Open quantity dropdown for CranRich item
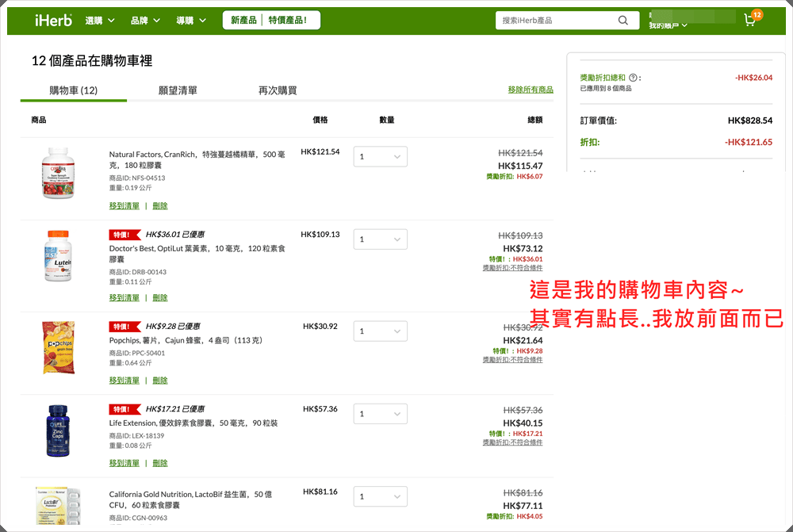Viewport: 793px width, 532px height. tap(381, 157)
